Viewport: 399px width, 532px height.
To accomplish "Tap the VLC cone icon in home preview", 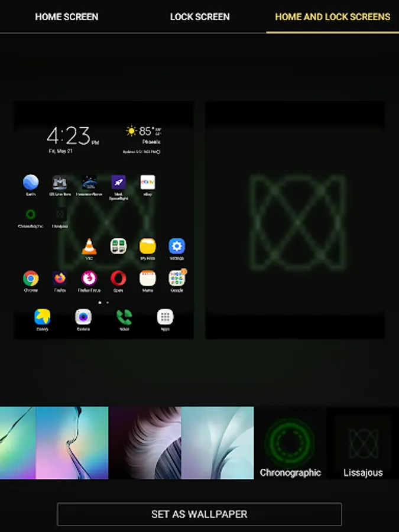I will pos(89,246).
